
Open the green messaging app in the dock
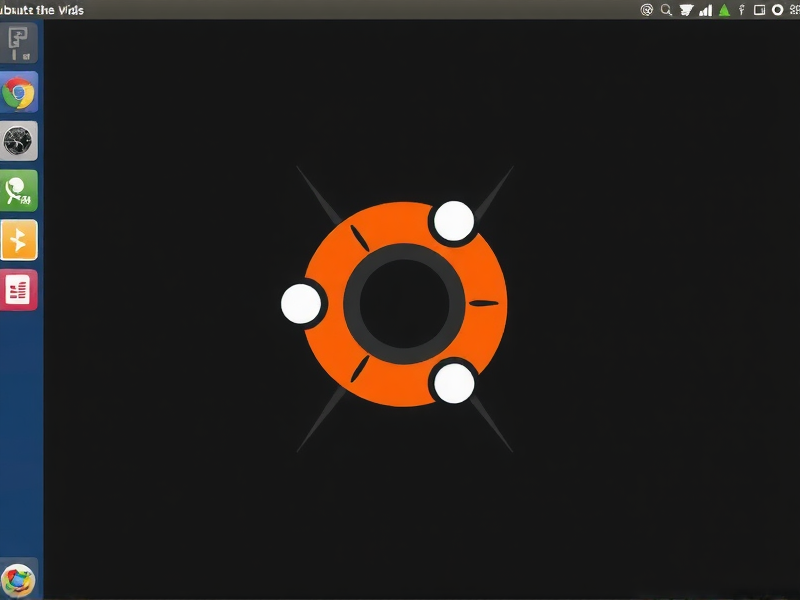[x=20, y=190]
